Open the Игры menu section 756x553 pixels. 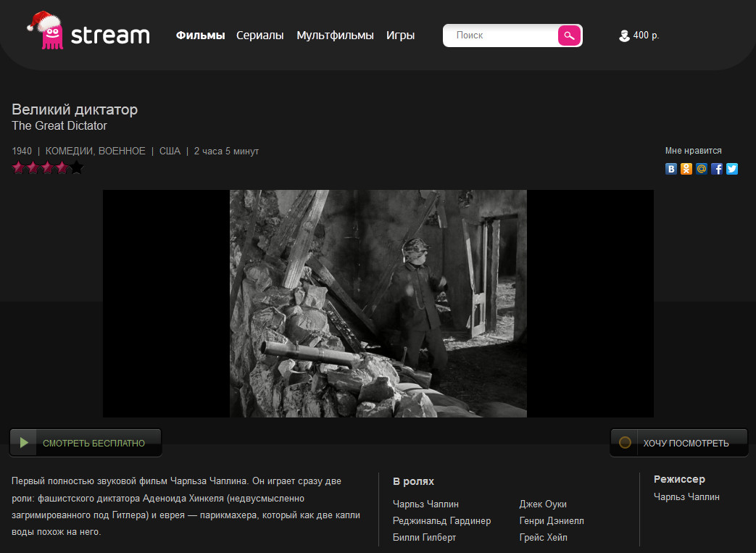(x=400, y=36)
